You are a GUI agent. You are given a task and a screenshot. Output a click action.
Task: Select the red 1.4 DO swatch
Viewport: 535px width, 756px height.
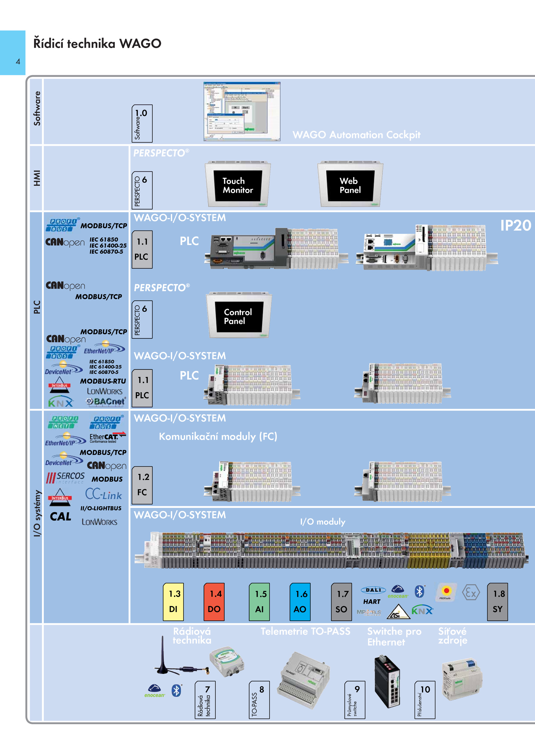(x=214, y=602)
